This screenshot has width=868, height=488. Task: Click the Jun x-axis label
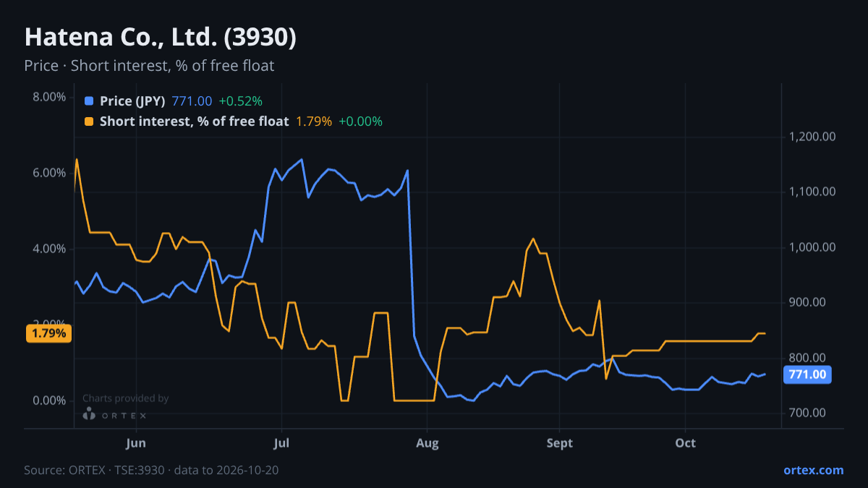136,442
